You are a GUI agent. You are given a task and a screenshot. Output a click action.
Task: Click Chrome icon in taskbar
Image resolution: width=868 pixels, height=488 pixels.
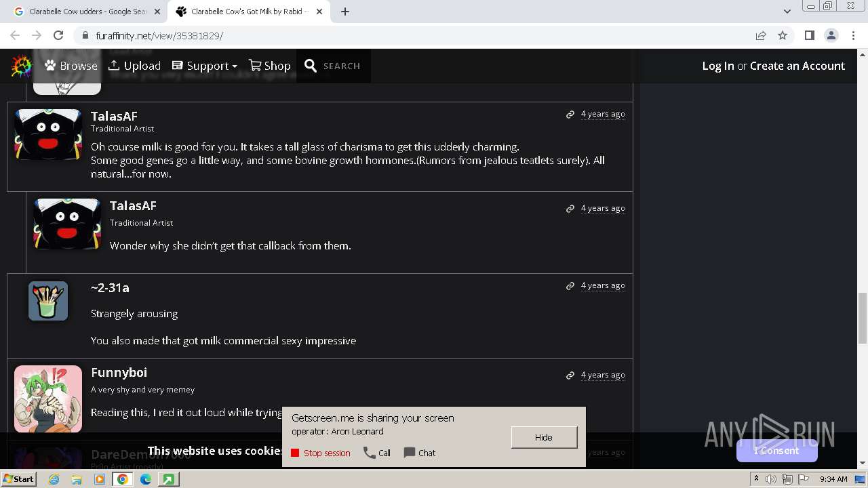point(123,479)
